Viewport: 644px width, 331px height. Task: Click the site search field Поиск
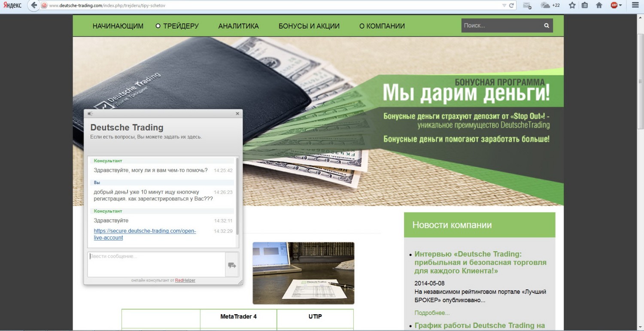tap(501, 25)
